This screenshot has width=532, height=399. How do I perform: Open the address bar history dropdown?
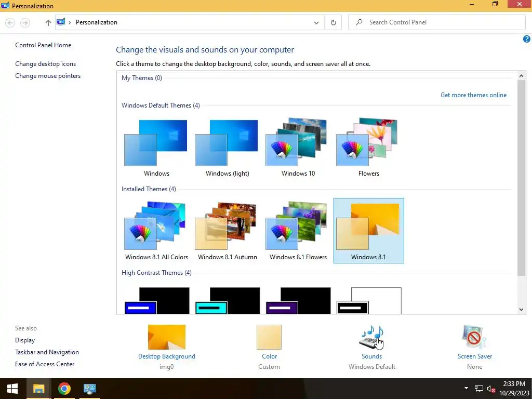click(316, 23)
